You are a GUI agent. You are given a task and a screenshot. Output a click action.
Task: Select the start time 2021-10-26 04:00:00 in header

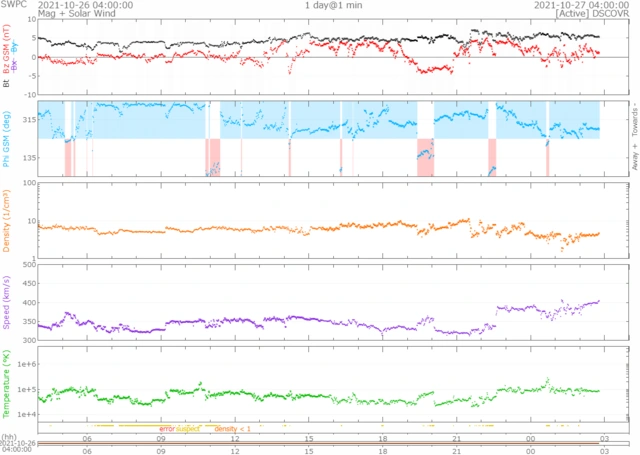click(85, 5)
